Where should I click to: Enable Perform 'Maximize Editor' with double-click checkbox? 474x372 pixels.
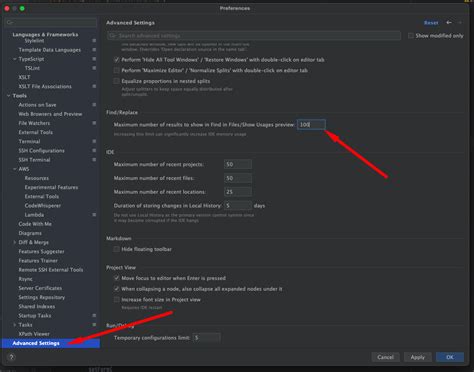(116, 70)
